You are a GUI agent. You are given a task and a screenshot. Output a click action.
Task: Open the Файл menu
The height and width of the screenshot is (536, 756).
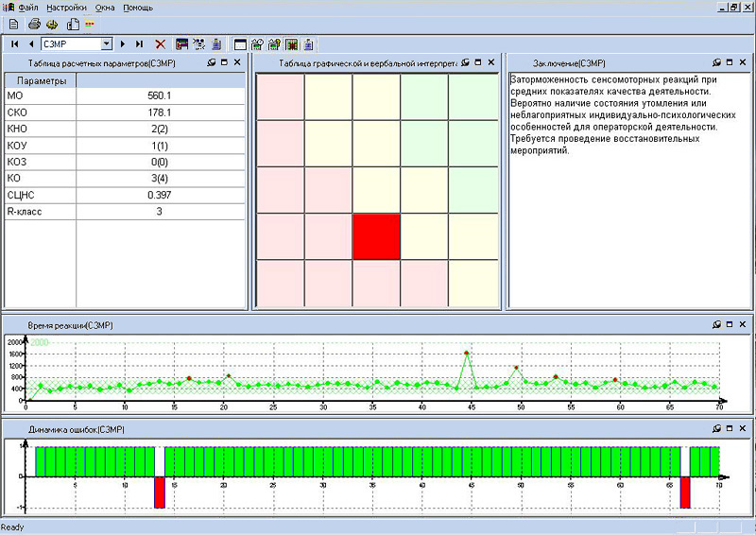point(28,7)
